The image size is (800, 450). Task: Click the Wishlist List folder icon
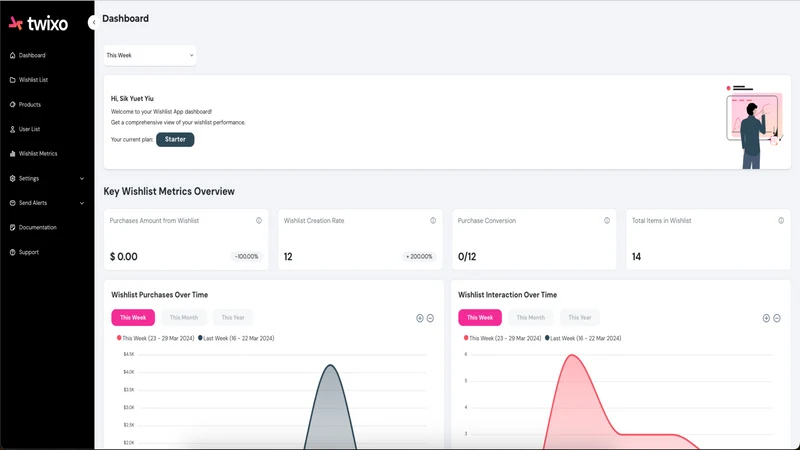coord(12,80)
